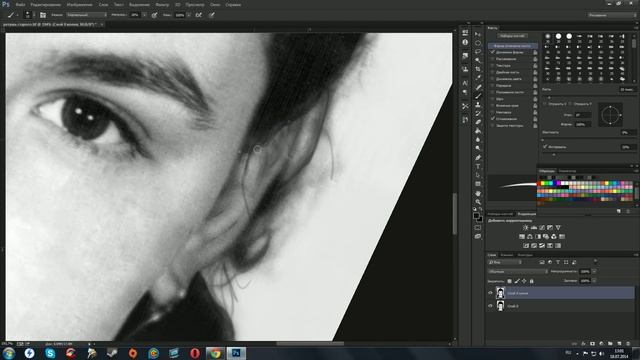Open brush opacity arrow in options bar
Screen dimensions: 640x360
(144, 15)
